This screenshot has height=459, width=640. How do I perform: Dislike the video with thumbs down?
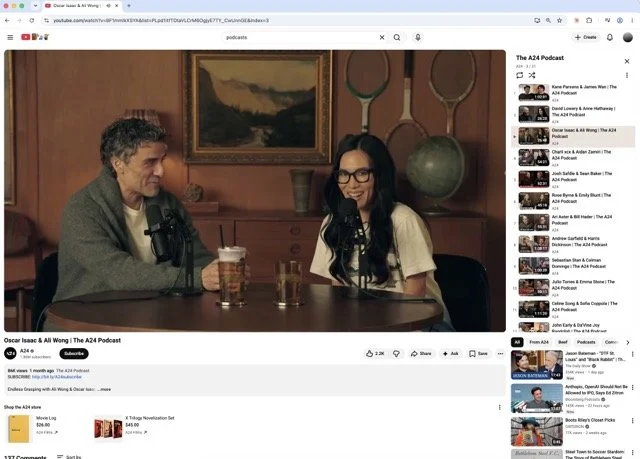[396, 354]
